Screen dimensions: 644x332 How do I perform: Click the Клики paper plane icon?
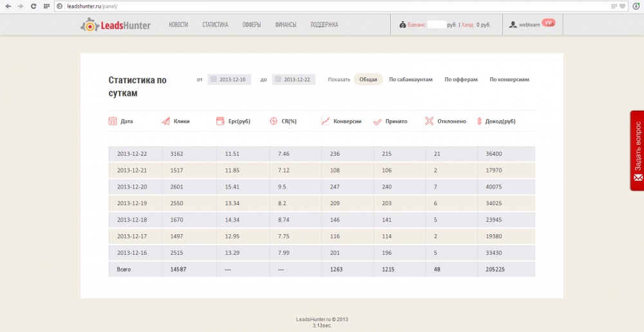coord(166,121)
